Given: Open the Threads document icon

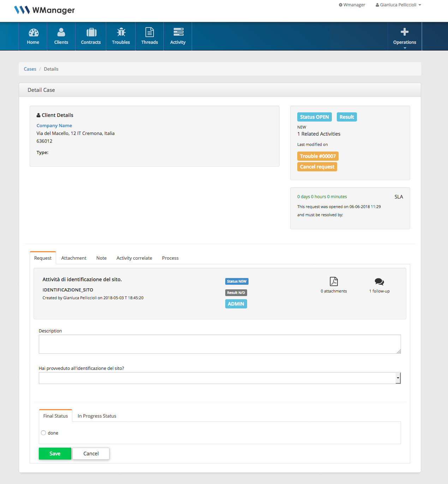Looking at the screenshot, I should click(150, 33).
